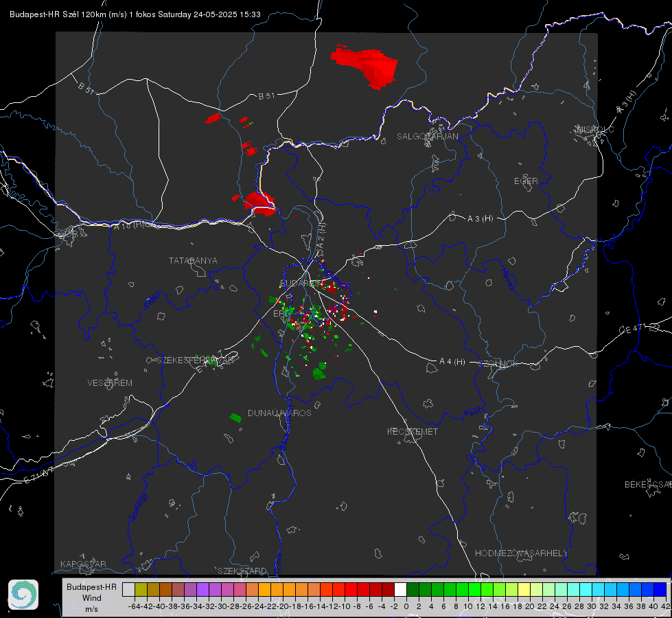Click the radar title text with date 24-05-2025

click(135, 14)
